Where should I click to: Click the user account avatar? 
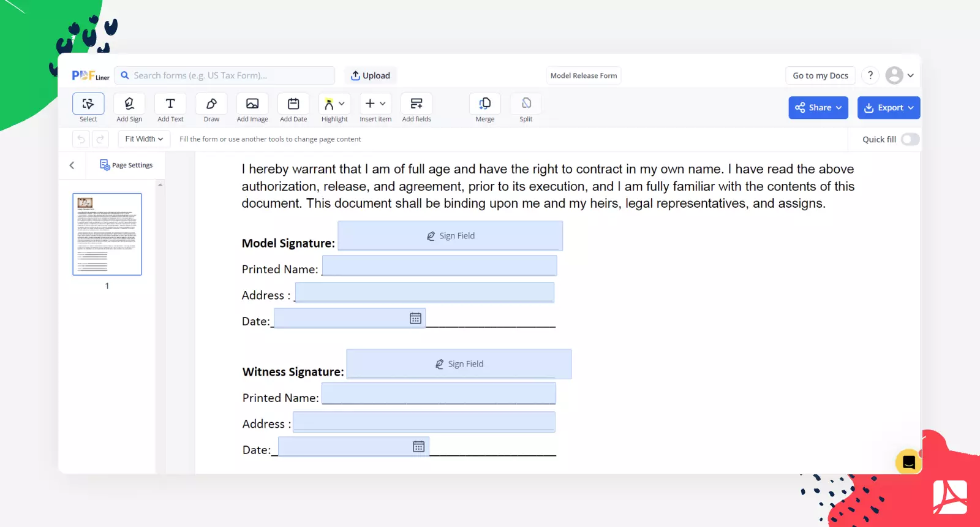click(894, 75)
